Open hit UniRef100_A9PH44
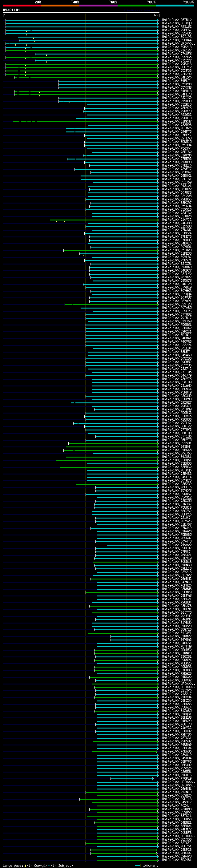 coord(177,40)
